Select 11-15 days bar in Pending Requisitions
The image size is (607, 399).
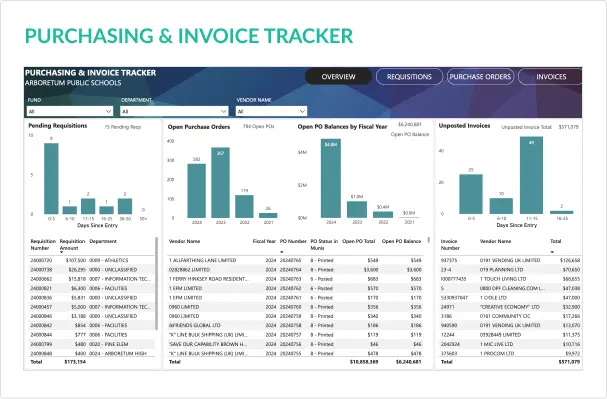pyautogui.click(x=88, y=206)
